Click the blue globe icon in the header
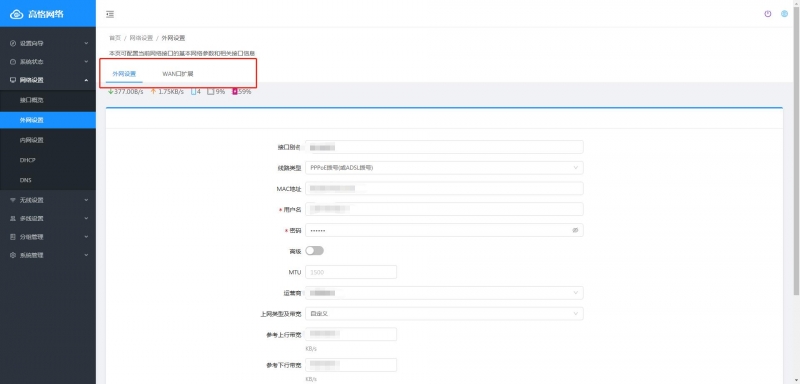Image resolution: width=800 pixels, height=384 pixels. click(785, 14)
